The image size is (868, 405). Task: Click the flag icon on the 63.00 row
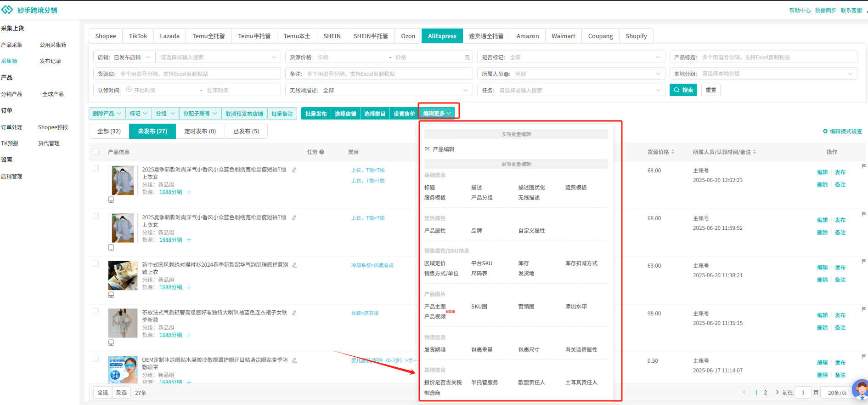pos(863,262)
